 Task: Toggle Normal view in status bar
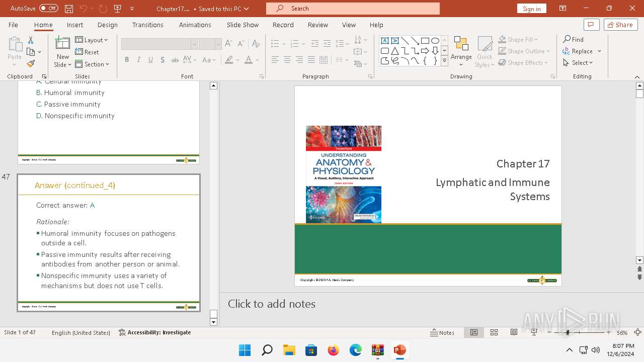(474, 332)
